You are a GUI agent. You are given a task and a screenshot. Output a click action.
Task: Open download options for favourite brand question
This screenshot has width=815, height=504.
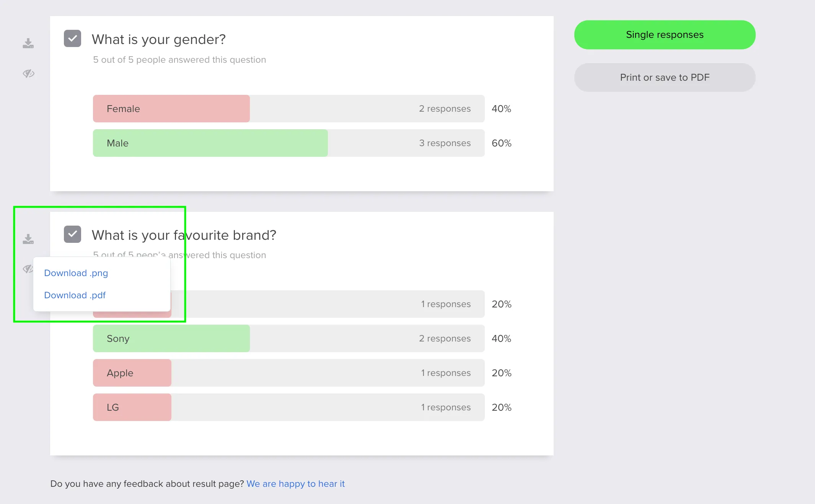point(28,239)
